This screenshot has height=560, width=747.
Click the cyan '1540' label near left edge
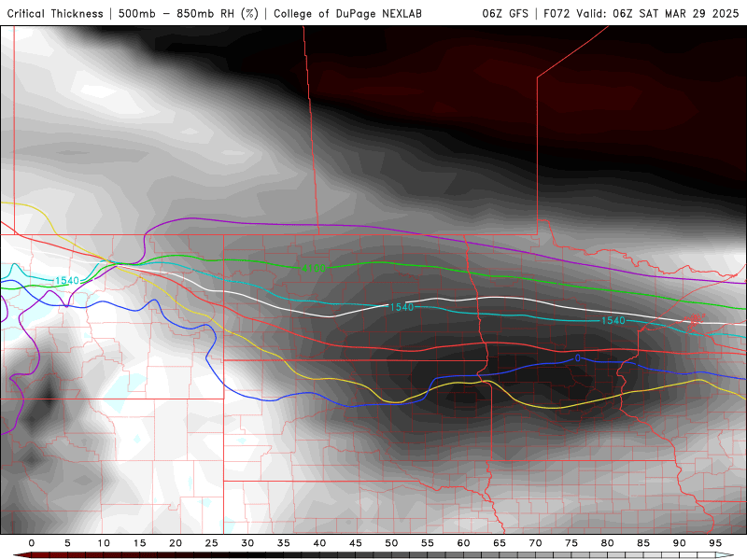click(66, 281)
